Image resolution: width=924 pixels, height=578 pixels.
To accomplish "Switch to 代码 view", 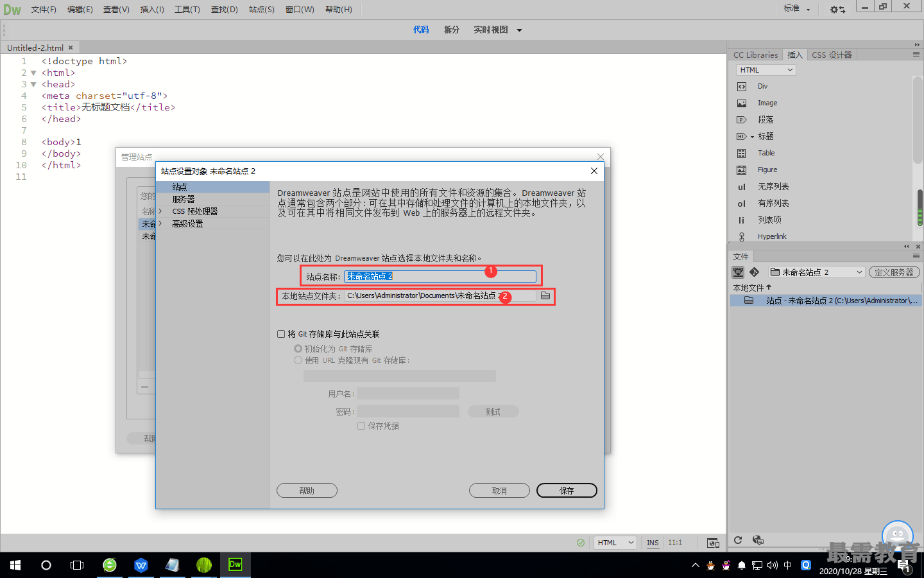I will [421, 30].
